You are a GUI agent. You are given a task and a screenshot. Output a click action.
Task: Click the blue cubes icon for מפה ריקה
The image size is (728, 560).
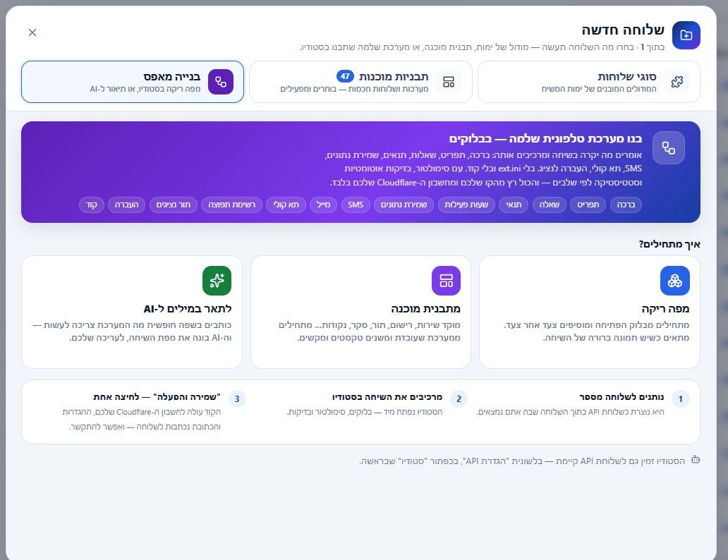tap(674, 281)
